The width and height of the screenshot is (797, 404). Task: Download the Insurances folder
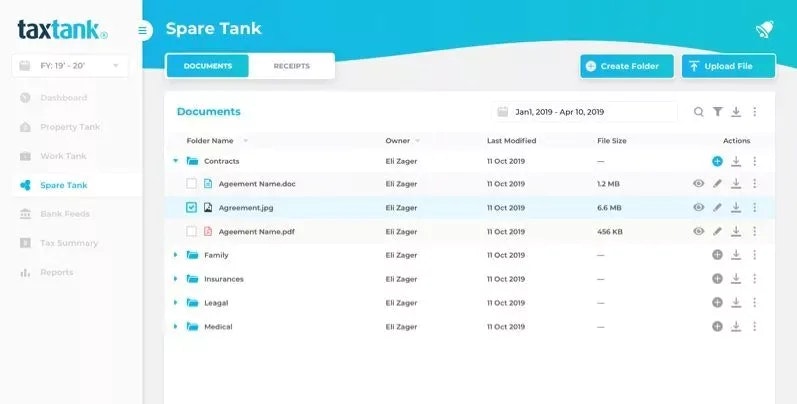click(735, 278)
